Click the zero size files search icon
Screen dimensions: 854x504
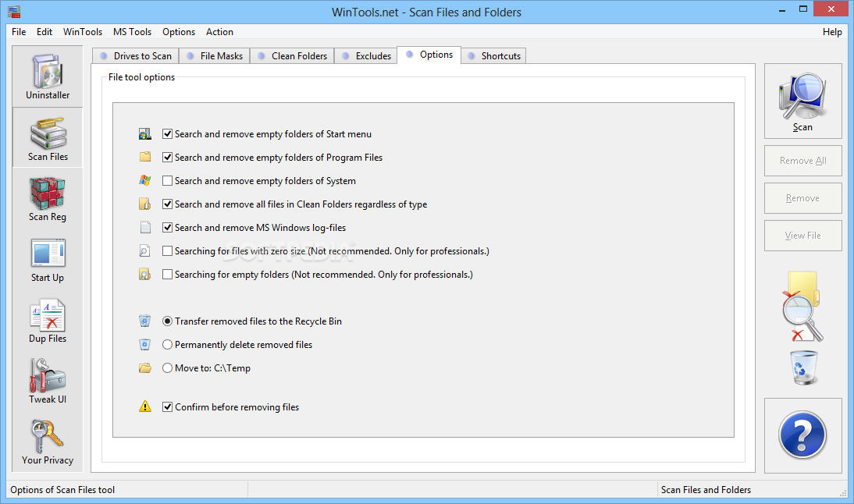coord(145,251)
